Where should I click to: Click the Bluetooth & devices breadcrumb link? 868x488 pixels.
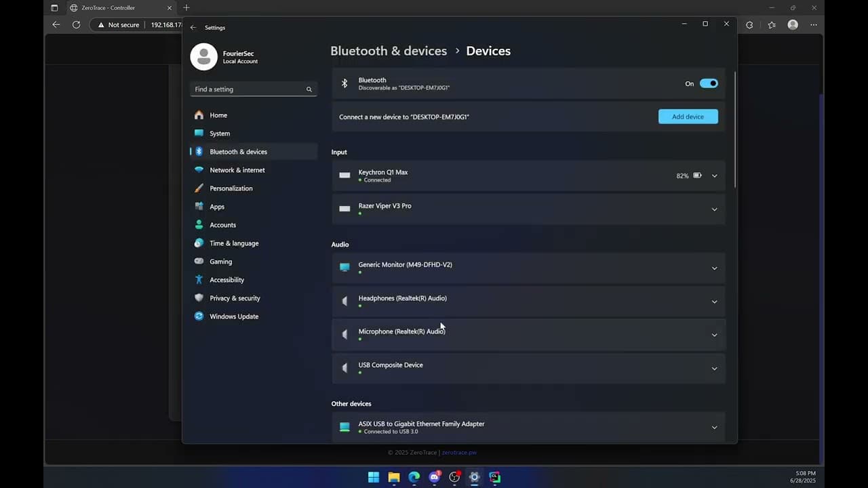point(389,51)
